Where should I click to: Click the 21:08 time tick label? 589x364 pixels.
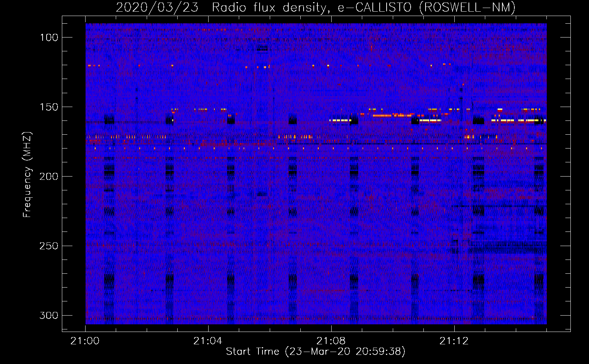pos(331,341)
